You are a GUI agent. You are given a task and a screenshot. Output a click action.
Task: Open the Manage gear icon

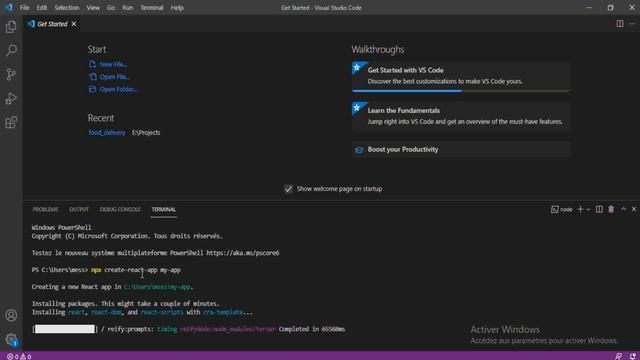(x=11, y=339)
